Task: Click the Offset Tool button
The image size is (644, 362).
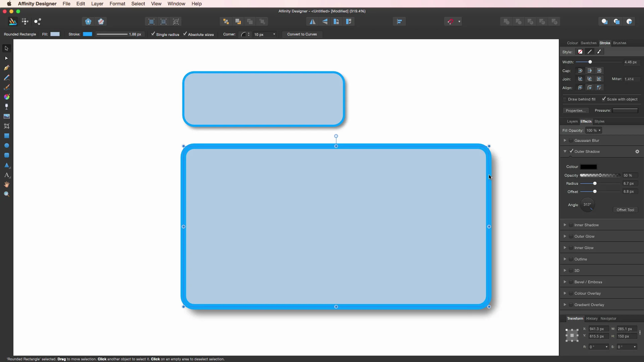Action: click(x=625, y=210)
